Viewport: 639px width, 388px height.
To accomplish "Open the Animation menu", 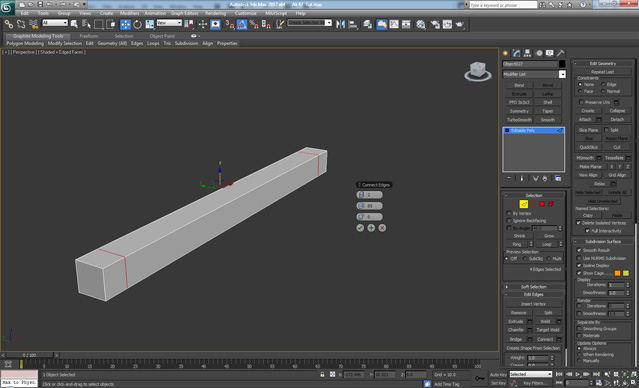I will (155, 13).
